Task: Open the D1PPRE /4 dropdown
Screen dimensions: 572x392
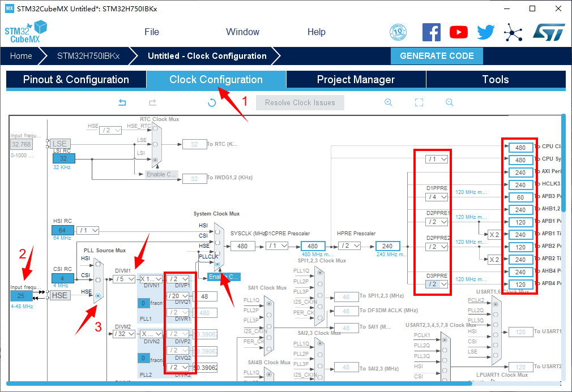Action: tap(437, 197)
